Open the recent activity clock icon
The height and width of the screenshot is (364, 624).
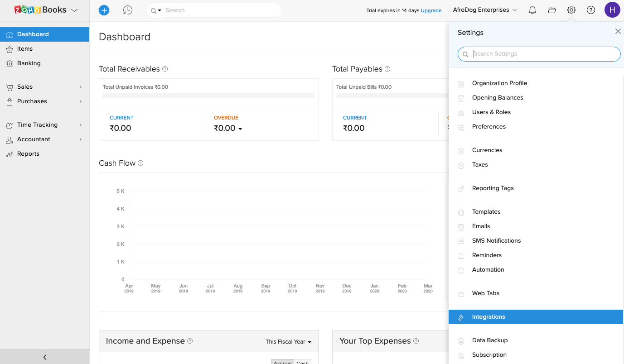coord(128,10)
